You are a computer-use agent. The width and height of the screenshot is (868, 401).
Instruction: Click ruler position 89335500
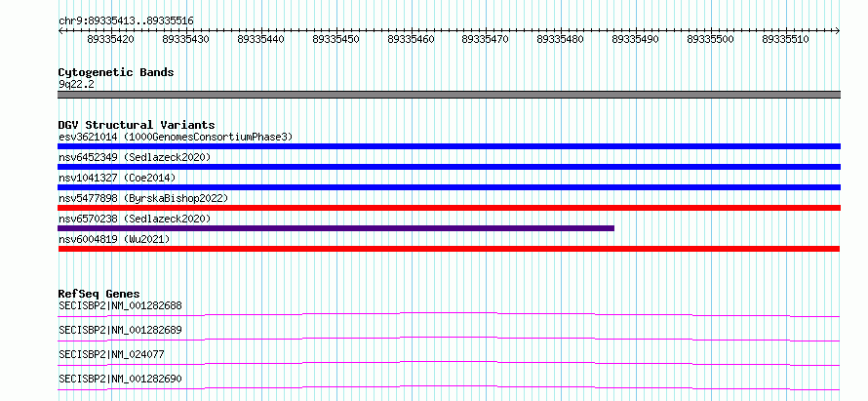[711, 39]
